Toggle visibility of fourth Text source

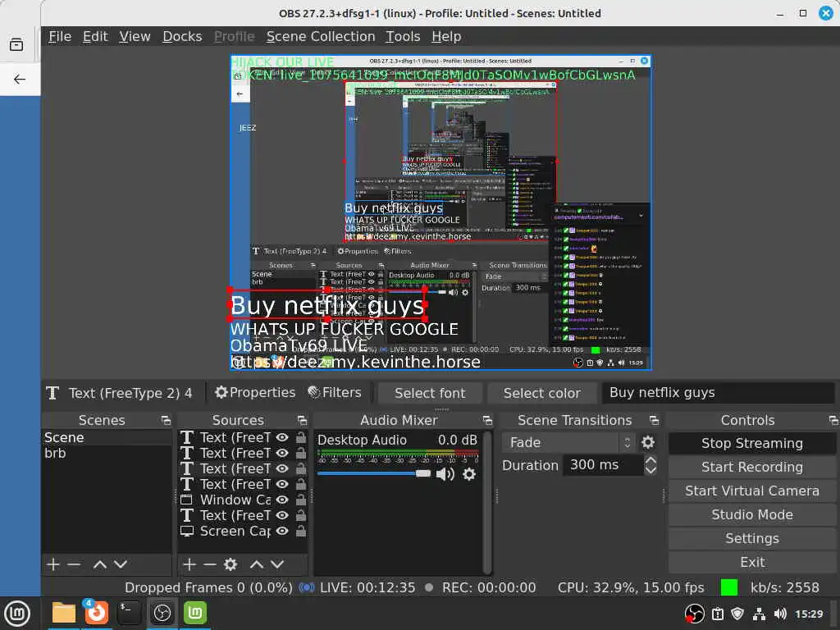pyautogui.click(x=282, y=484)
